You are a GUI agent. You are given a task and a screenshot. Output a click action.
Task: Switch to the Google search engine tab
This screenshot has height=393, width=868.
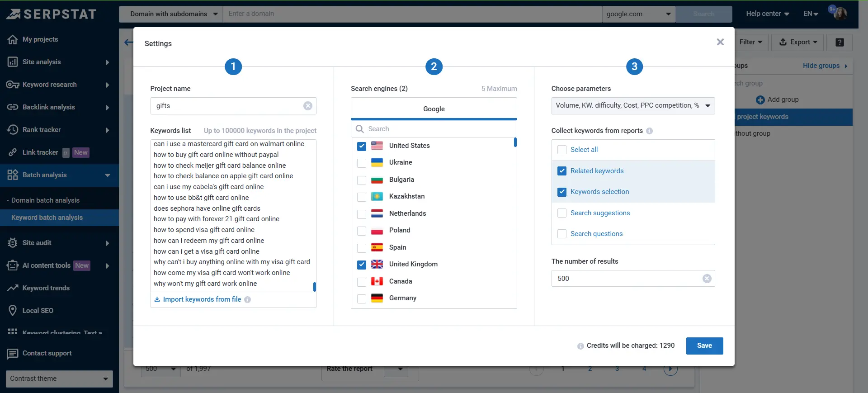pyautogui.click(x=434, y=109)
